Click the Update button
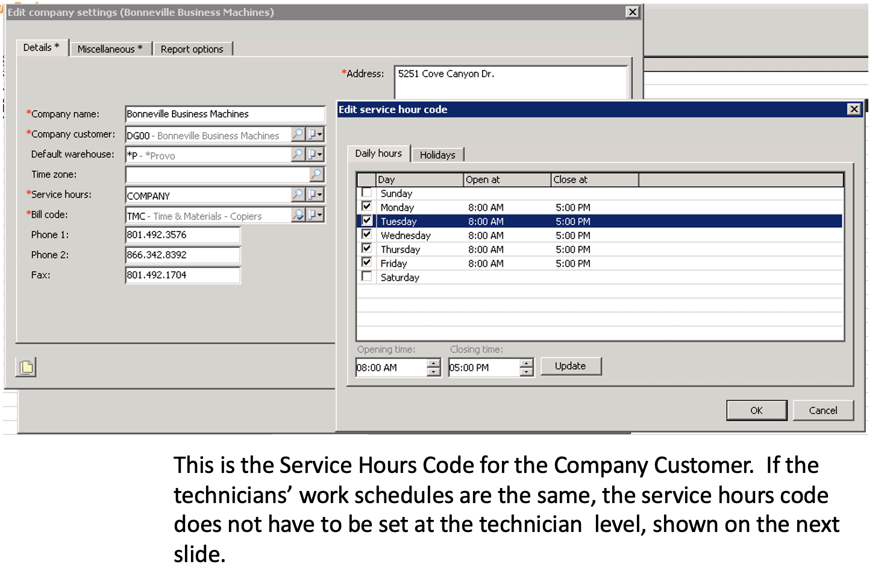The image size is (881, 588). tap(570, 366)
